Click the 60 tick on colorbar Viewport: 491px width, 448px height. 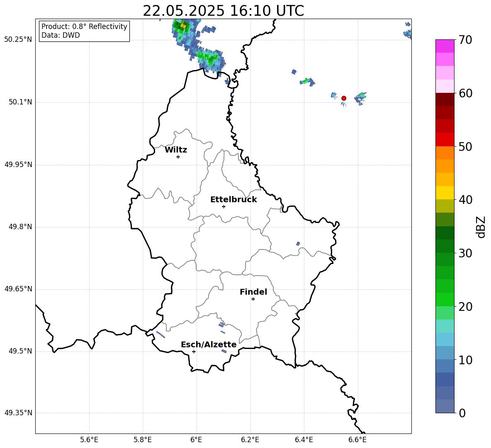pos(466,93)
